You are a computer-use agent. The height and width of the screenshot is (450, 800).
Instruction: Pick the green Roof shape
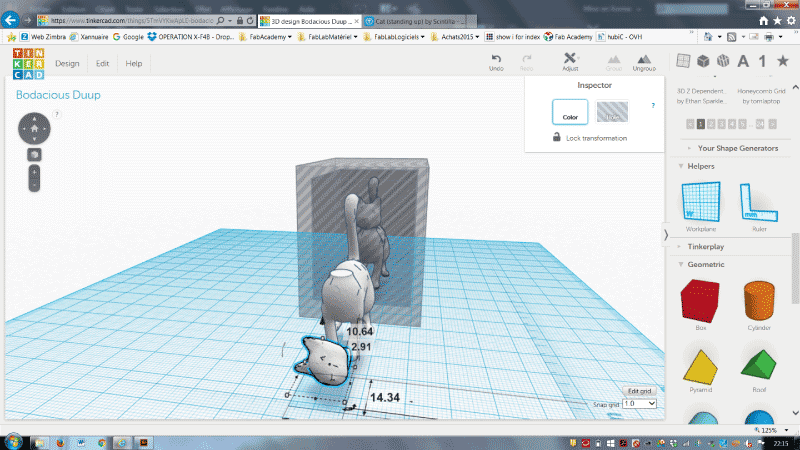click(x=759, y=371)
